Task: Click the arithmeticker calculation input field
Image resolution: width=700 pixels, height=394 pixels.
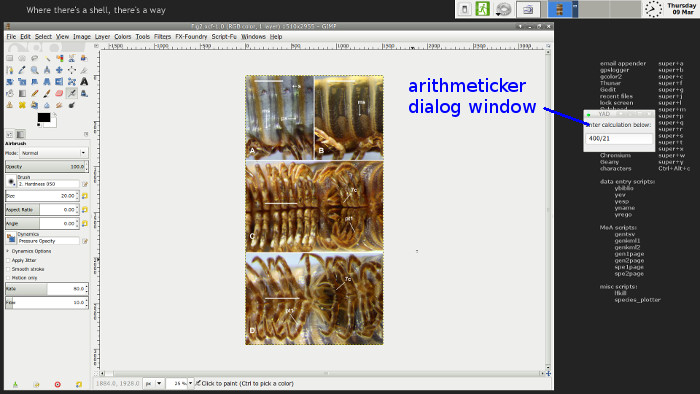Action: (x=619, y=139)
